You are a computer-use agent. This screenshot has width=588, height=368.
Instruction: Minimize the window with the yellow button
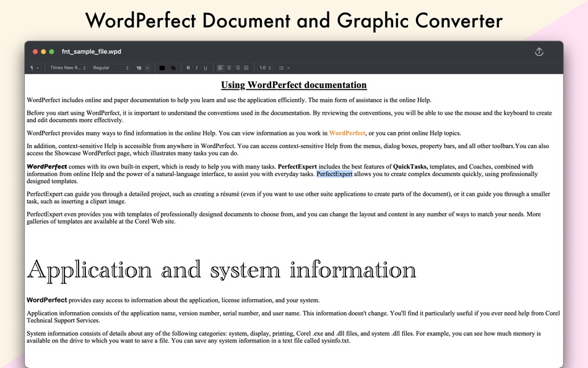pyautogui.click(x=43, y=51)
